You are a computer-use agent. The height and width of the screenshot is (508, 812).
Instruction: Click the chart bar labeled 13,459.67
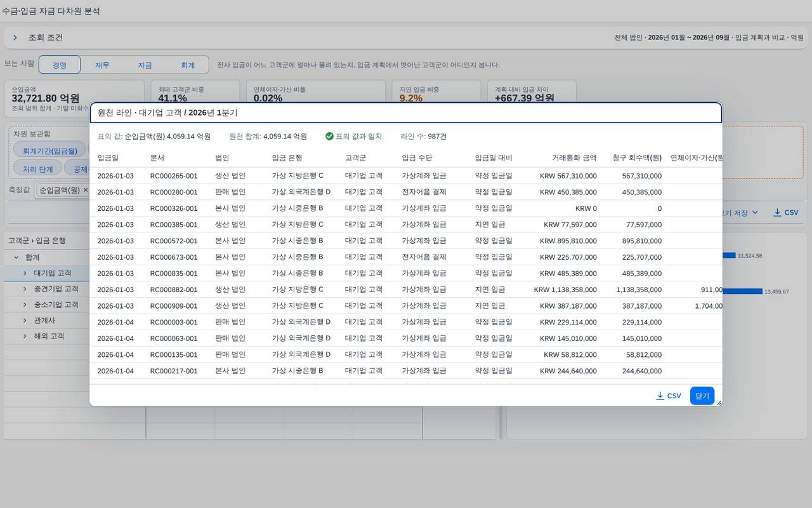742,291
